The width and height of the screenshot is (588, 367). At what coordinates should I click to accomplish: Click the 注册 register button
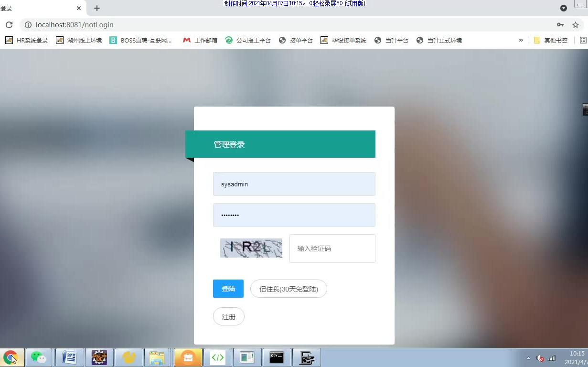228,316
